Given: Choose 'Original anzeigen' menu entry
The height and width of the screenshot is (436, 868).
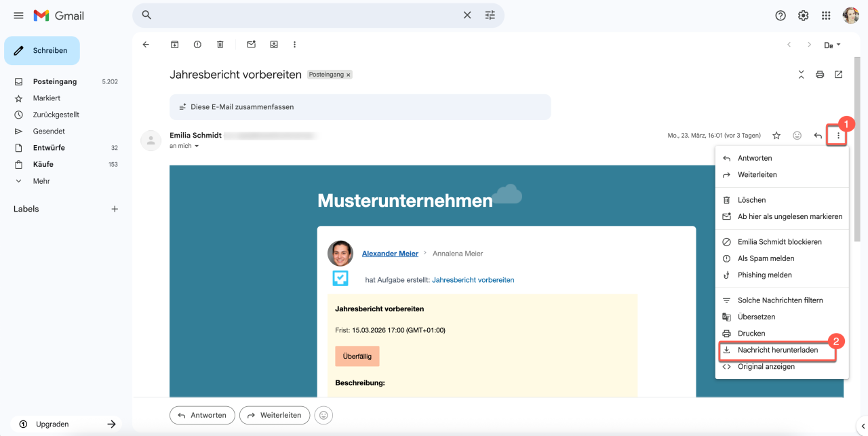Looking at the screenshot, I should click(x=766, y=367).
